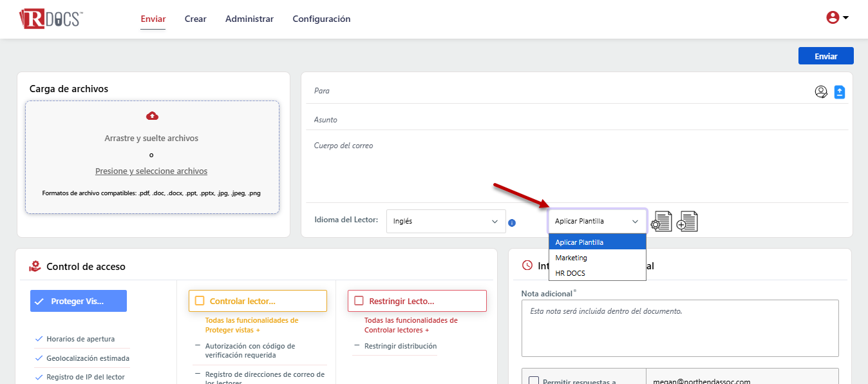This screenshot has height=384, width=868.
Task: Click the RDocs logo
Action: tap(50, 19)
